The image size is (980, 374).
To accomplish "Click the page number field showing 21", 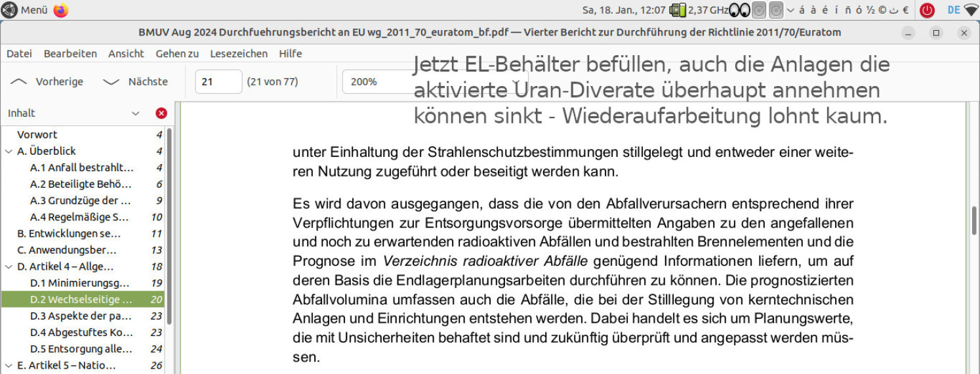I will tap(218, 82).
